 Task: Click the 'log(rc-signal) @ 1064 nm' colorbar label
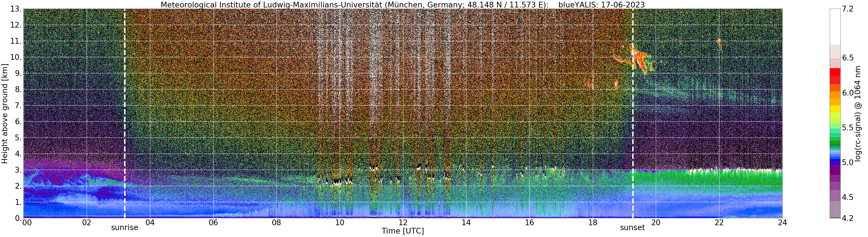click(858, 114)
